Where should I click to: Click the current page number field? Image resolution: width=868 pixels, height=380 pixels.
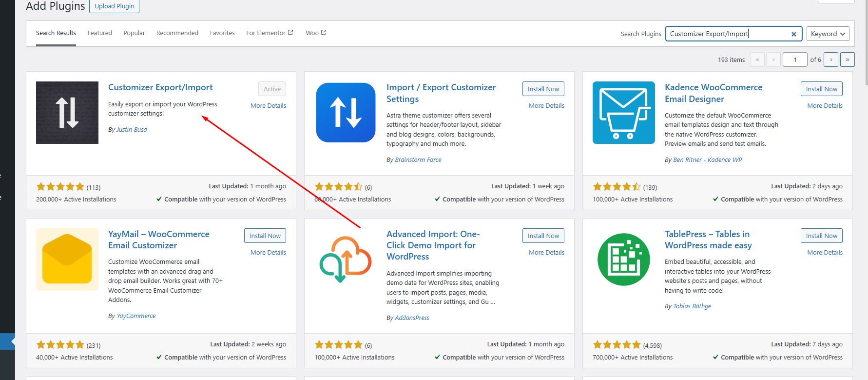tap(794, 60)
